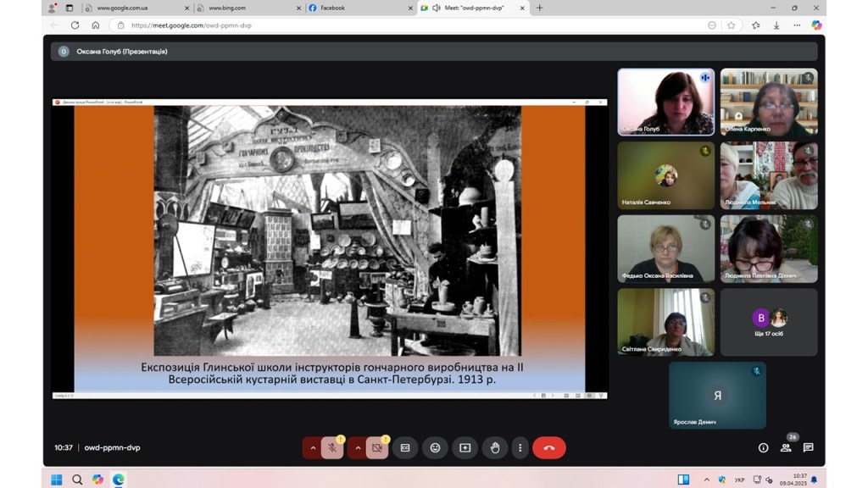Expand video settings arrow beside camera
This screenshot has height=488, width=868.
point(357,447)
